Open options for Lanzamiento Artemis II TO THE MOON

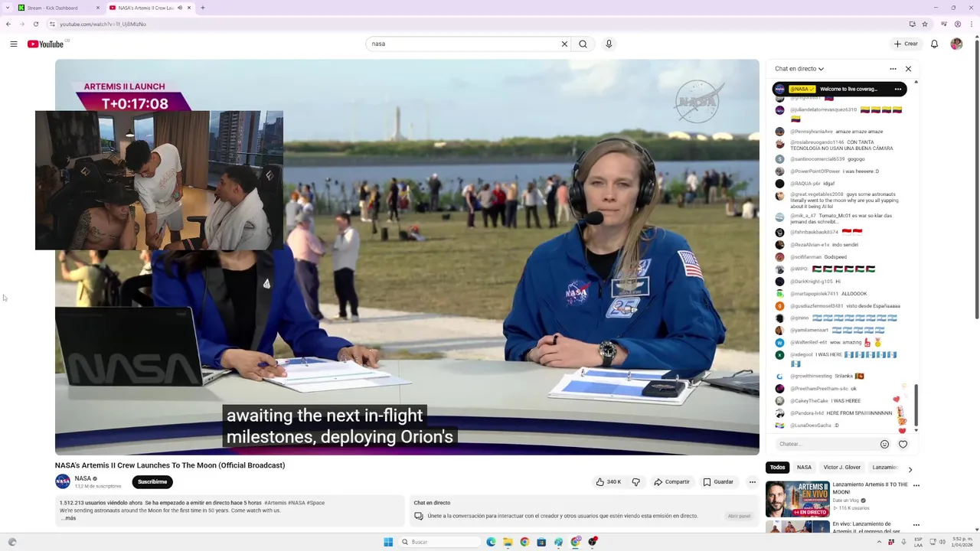(916, 485)
